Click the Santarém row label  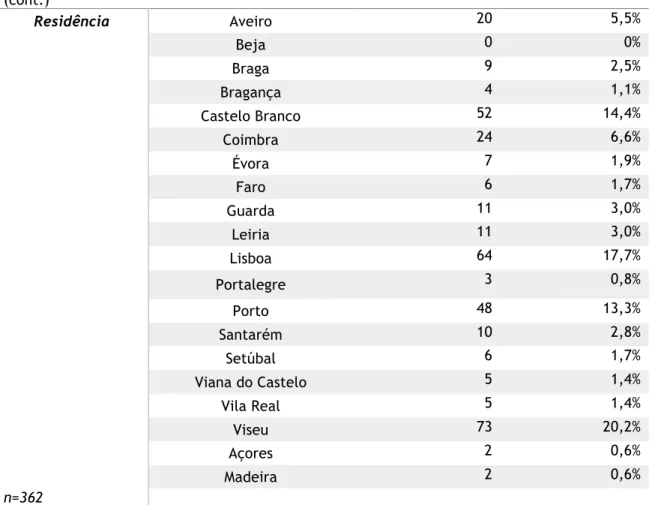pyautogui.click(x=251, y=335)
